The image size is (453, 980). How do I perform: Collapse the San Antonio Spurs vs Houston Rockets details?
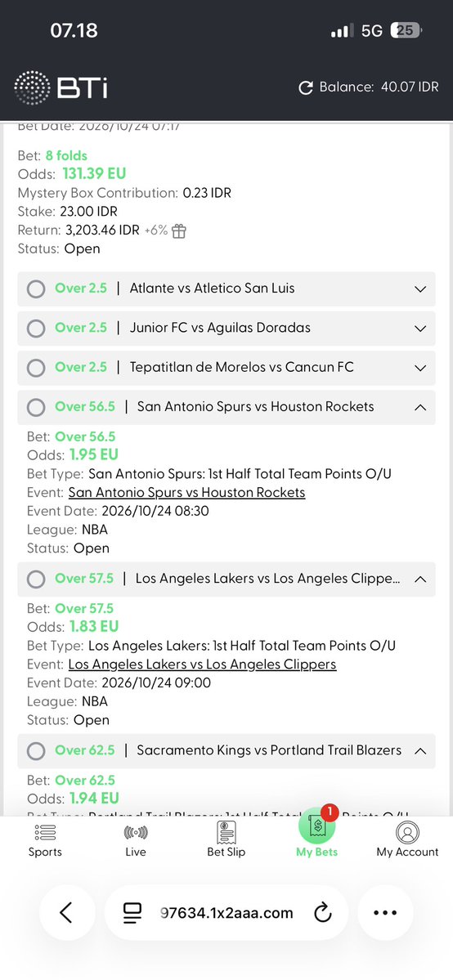click(420, 407)
